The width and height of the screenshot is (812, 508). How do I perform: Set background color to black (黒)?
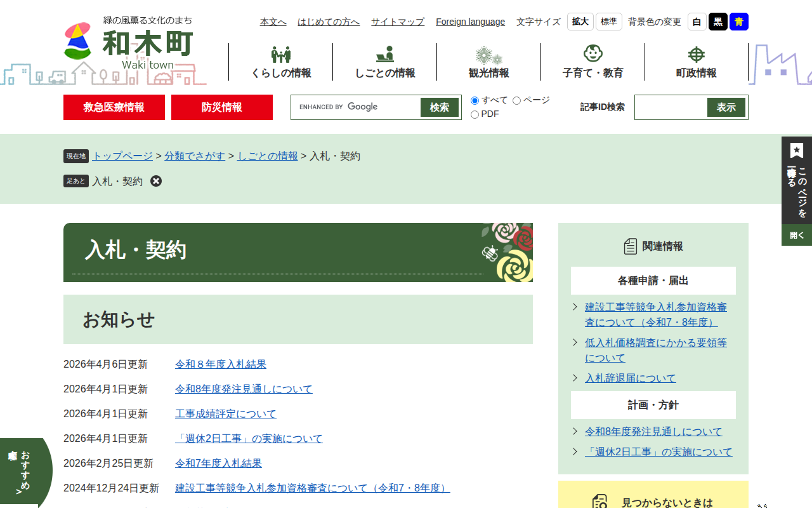[x=718, y=22]
